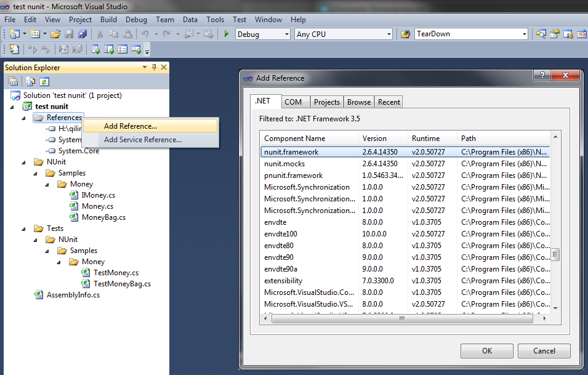Sort by the Runtime column header
The width and height of the screenshot is (588, 375).
pyautogui.click(x=432, y=139)
